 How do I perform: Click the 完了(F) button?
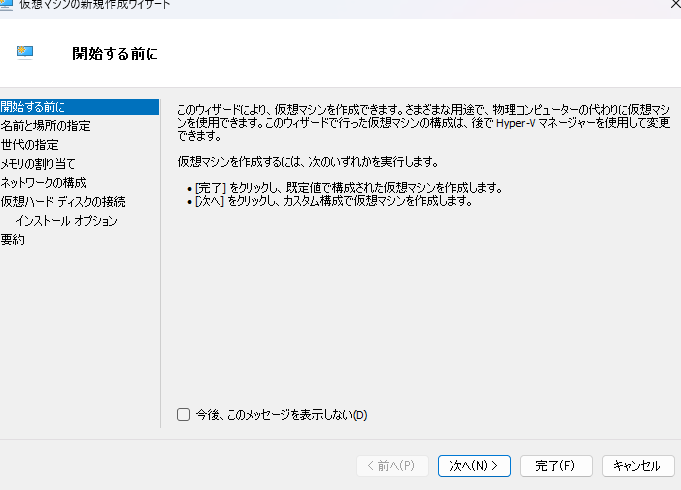tap(555, 466)
